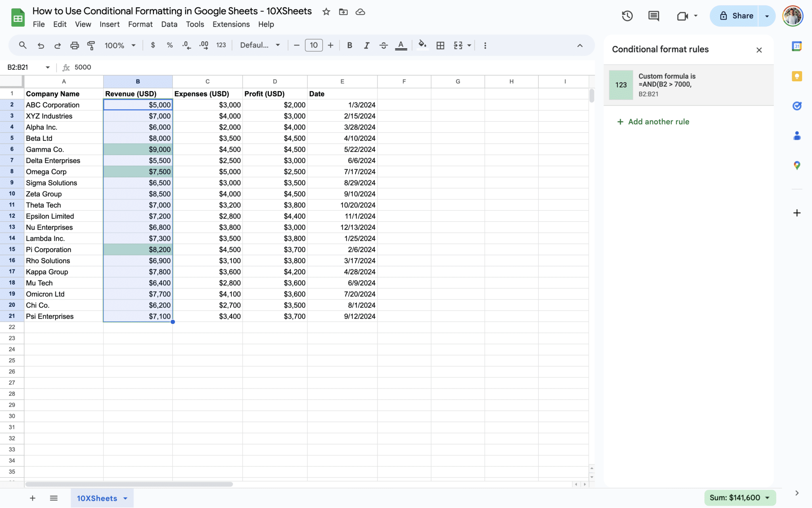Hide side panel with bottom chevron
The width and height of the screenshot is (812, 508).
[797, 493]
